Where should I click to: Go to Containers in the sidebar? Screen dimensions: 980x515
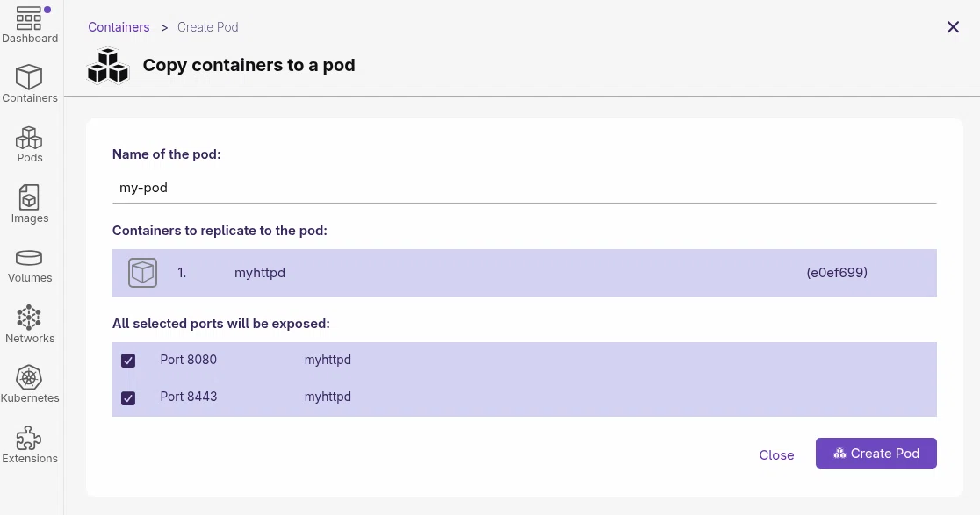point(29,77)
